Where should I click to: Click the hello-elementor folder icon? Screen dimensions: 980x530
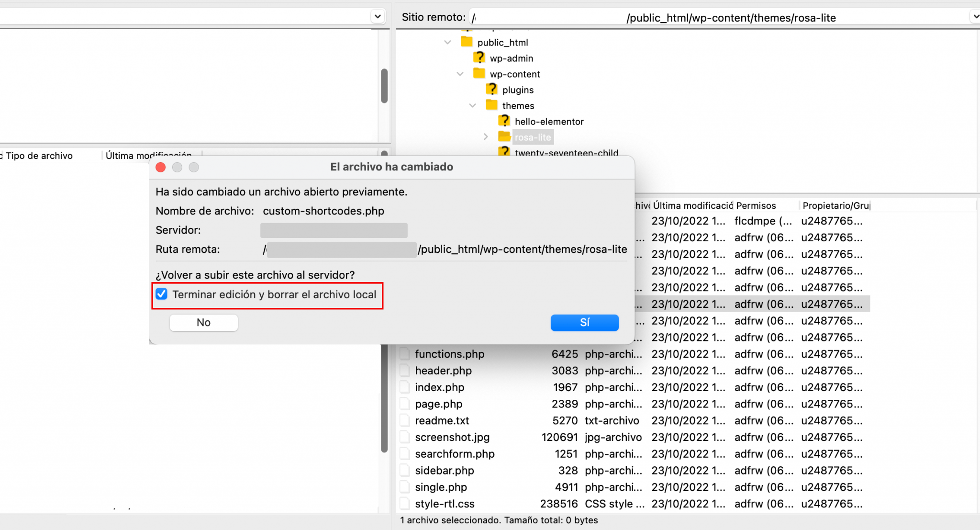pos(504,121)
